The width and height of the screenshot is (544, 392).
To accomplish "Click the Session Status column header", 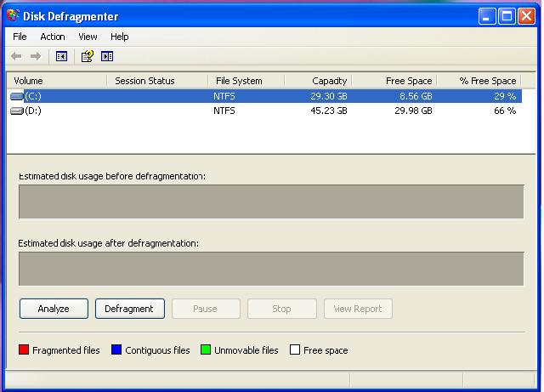I will [x=157, y=81].
